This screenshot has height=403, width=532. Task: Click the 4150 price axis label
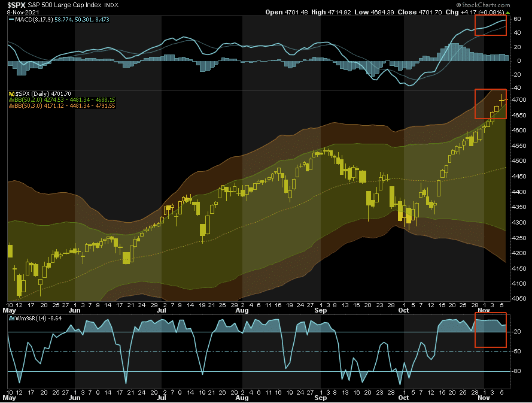pos(519,269)
